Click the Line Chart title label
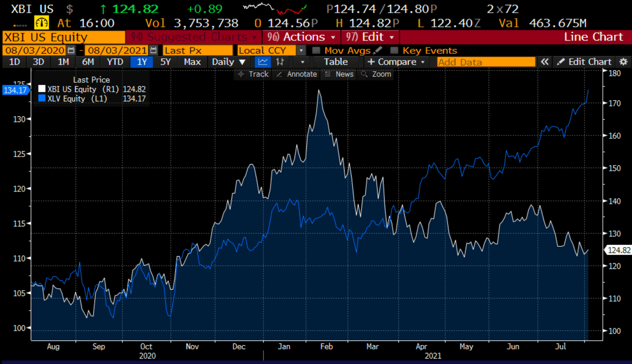 [594, 37]
